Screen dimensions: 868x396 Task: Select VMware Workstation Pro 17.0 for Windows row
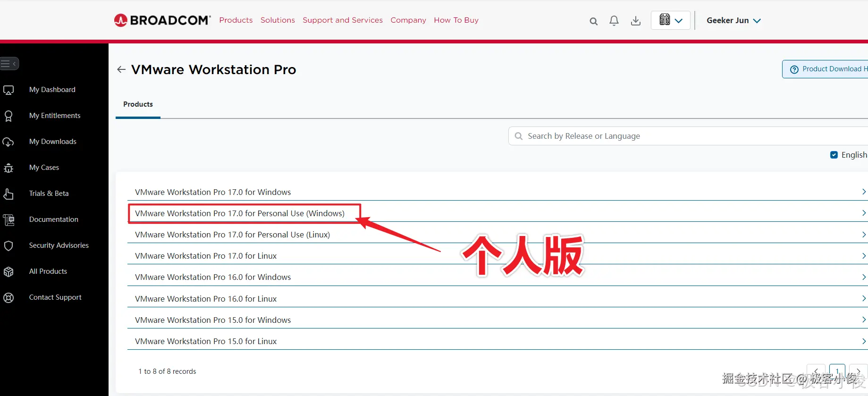(x=497, y=192)
